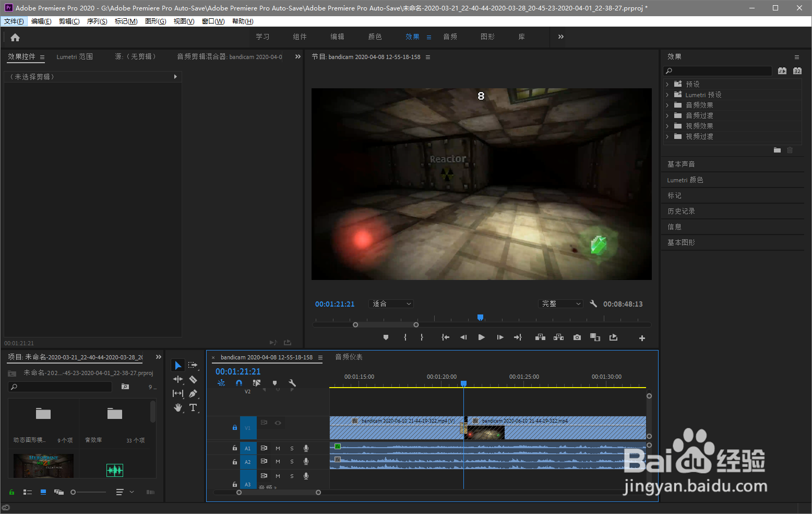812x514 pixels.
Task: Select the Pen tool
Action: point(193,393)
